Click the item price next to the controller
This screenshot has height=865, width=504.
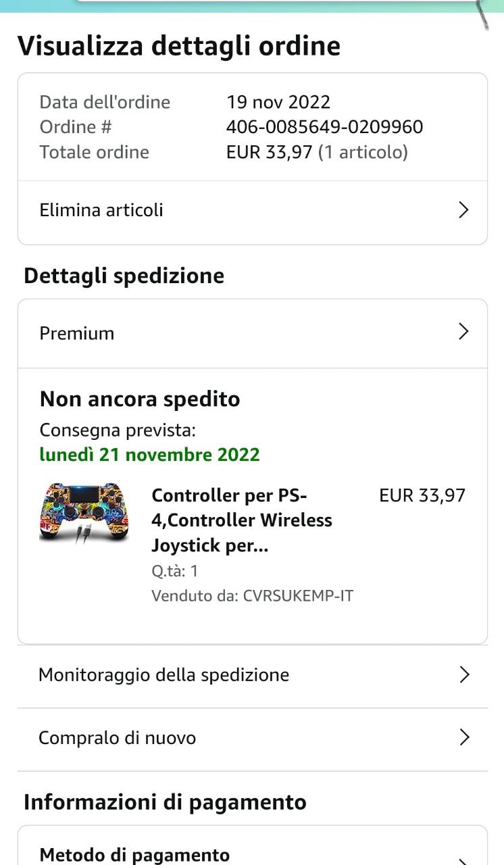422,495
